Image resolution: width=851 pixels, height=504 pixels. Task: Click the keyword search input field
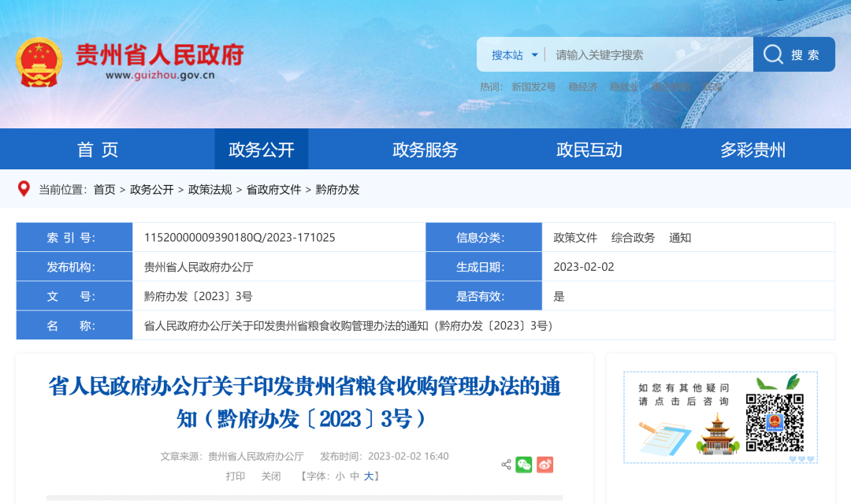646,55
